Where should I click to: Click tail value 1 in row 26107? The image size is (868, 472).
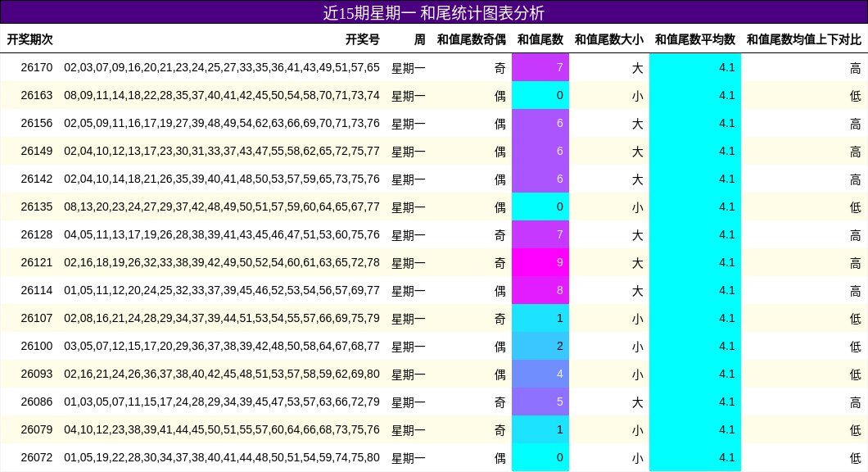tap(540, 318)
